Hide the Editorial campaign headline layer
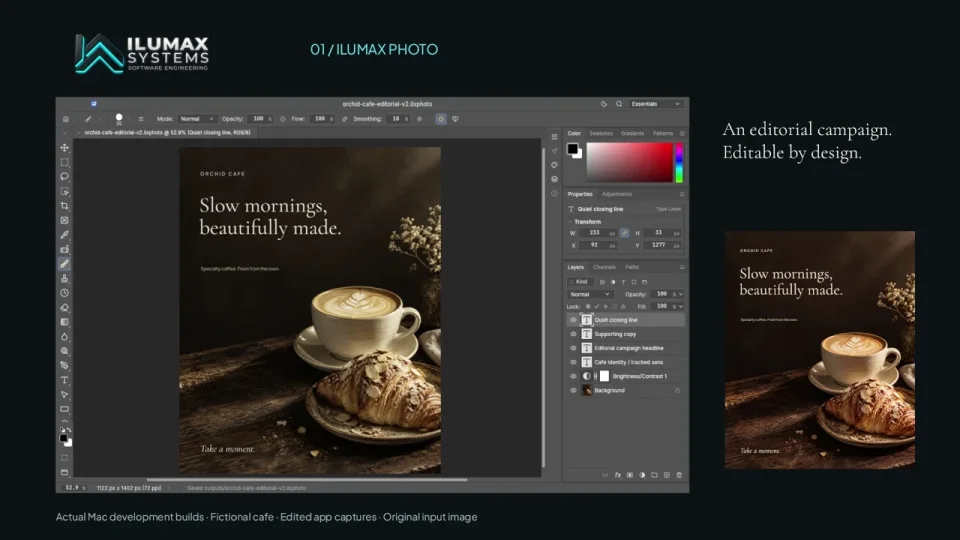This screenshot has width=960, height=540. tap(573, 348)
